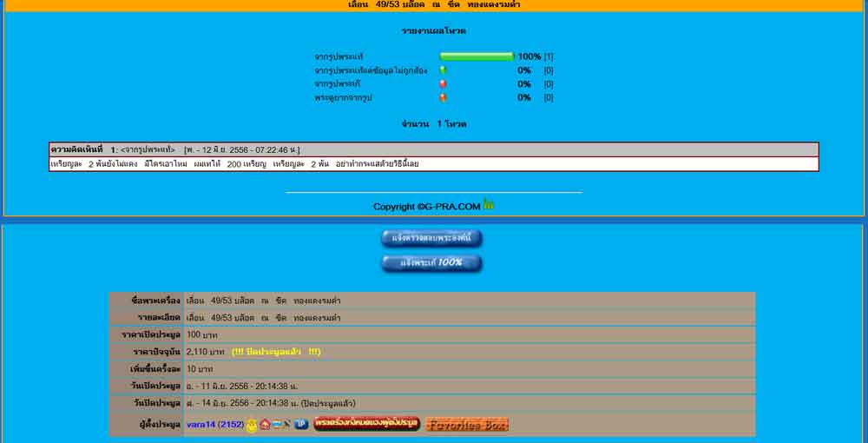Open the seller's home shop icon
Screen dimensions: 868x443
(x=265, y=425)
